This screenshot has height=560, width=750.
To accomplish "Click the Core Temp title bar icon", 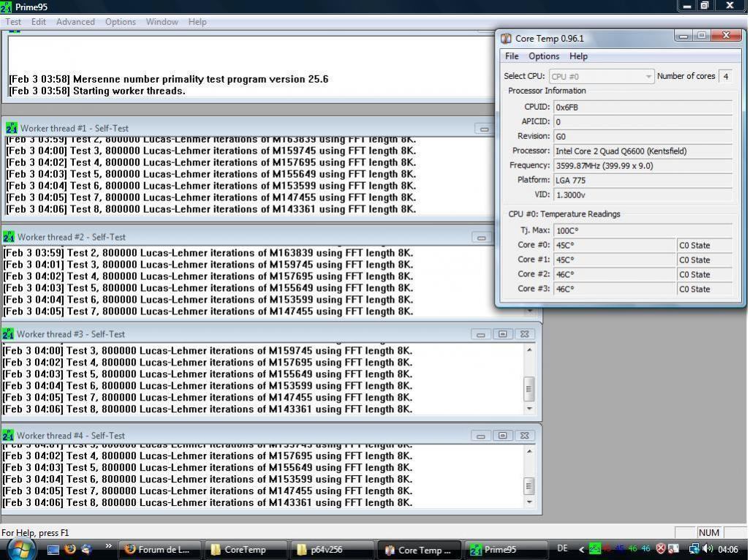I will click(x=506, y=38).
